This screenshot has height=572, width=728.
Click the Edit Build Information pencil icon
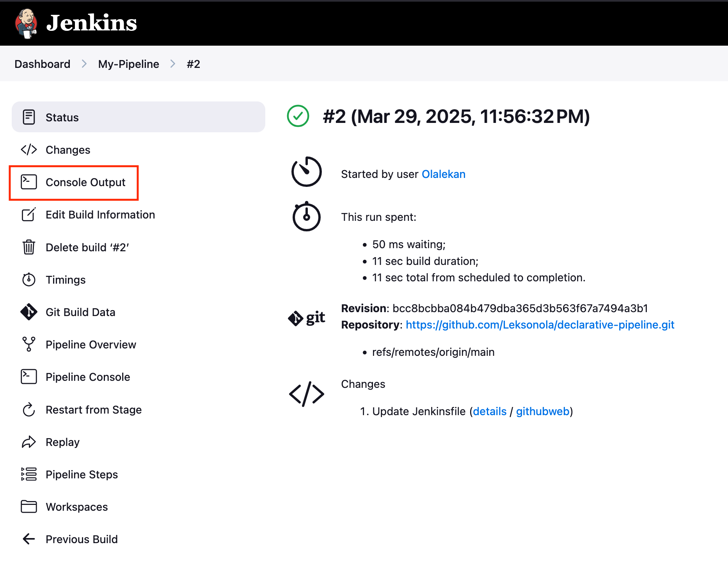[x=29, y=214]
